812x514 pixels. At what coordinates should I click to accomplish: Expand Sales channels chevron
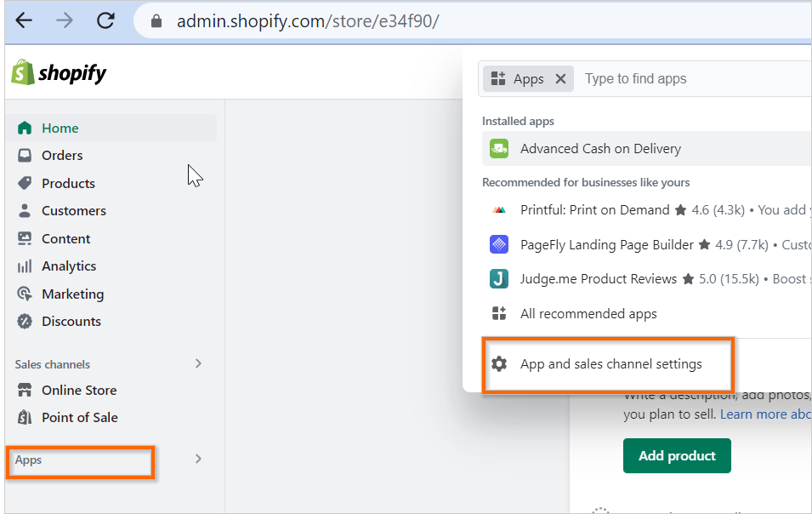point(198,363)
